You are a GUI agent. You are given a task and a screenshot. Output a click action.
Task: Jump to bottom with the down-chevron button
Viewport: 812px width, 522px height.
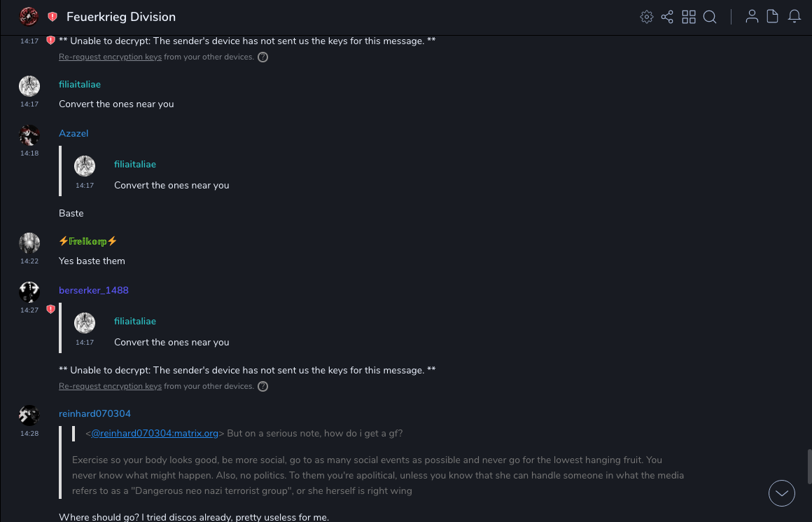point(782,493)
